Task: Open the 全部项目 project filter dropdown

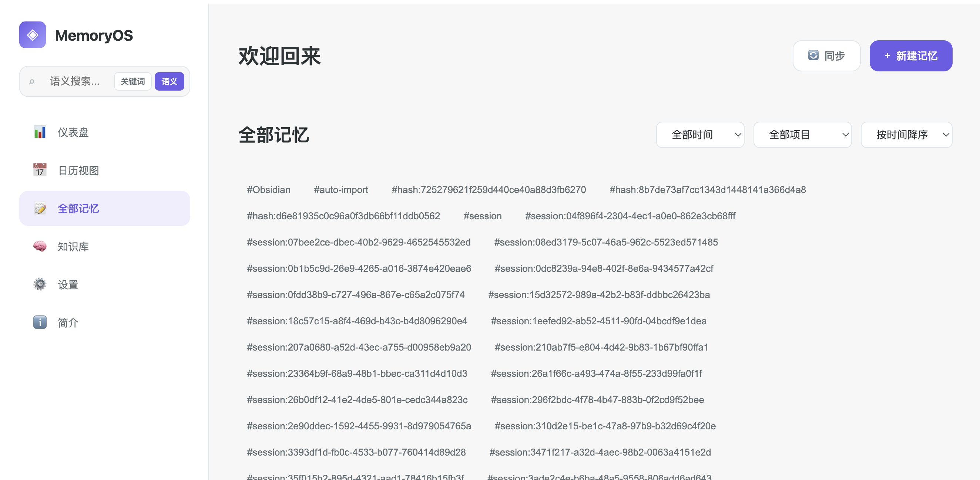Action: point(802,135)
